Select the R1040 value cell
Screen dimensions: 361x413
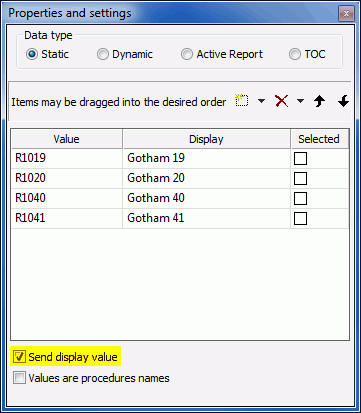67,198
